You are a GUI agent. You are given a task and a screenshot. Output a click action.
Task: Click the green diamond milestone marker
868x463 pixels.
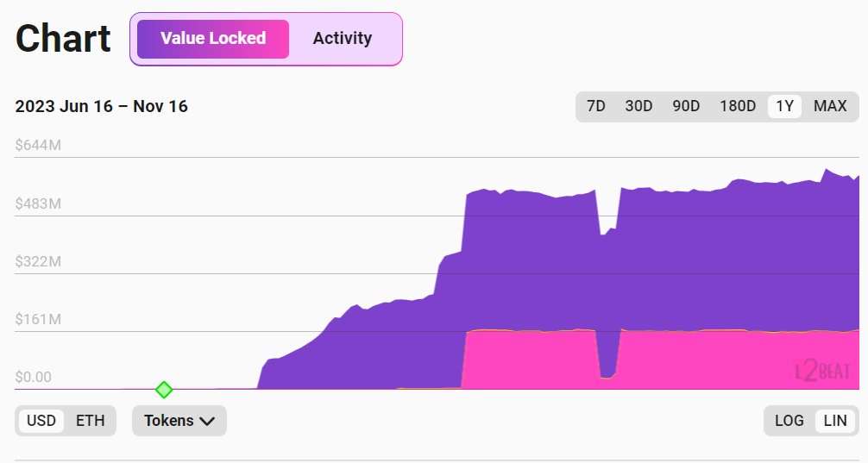(x=164, y=390)
